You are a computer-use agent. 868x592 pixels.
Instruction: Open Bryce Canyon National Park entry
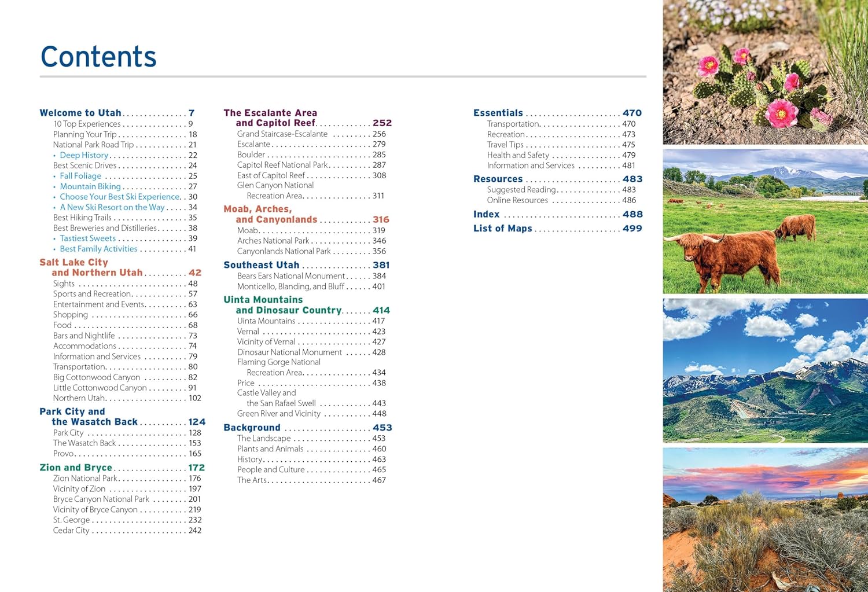pyautogui.click(x=101, y=499)
